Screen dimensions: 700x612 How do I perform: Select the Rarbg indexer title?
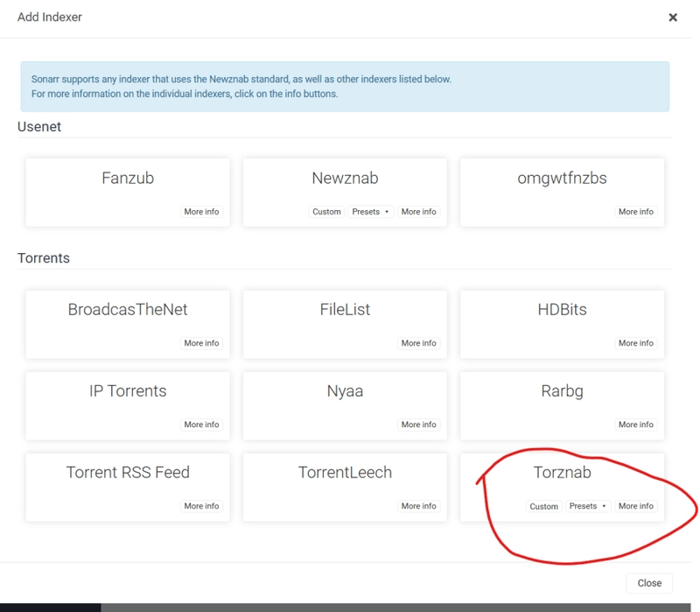562,391
